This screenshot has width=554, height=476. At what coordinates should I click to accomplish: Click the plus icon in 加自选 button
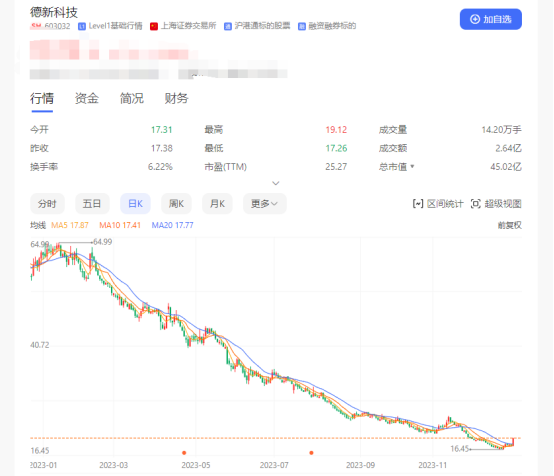(x=475, y=19)
